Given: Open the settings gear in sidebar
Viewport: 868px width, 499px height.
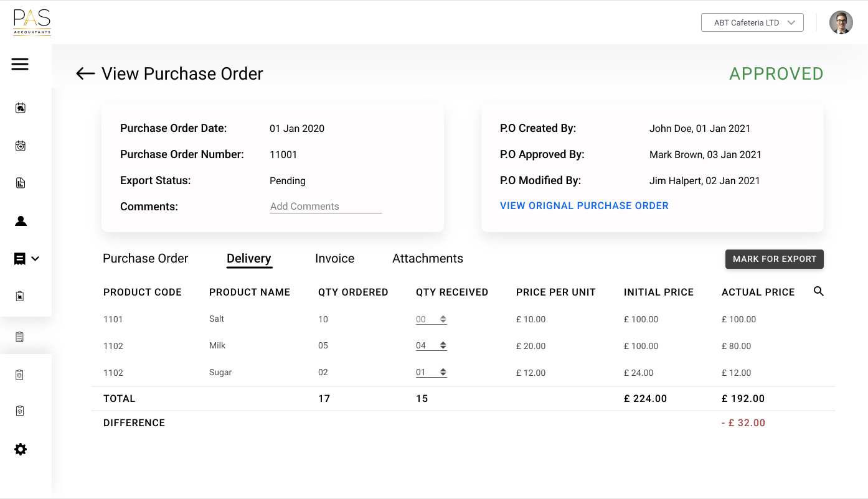Looking at the screenshot, I should 21,449.
